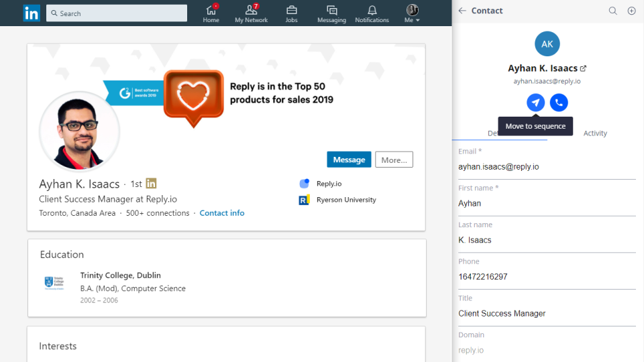Edit the Email field

(x=547, y=167)
